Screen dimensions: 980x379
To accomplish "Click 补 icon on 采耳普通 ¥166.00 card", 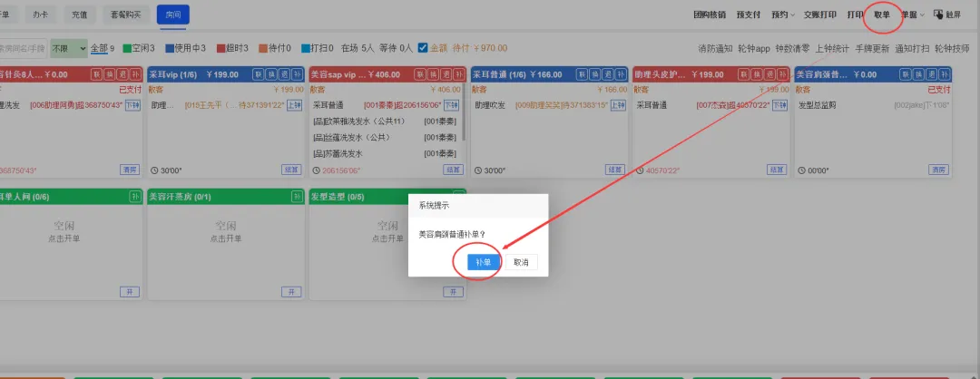I will point(622,74).
